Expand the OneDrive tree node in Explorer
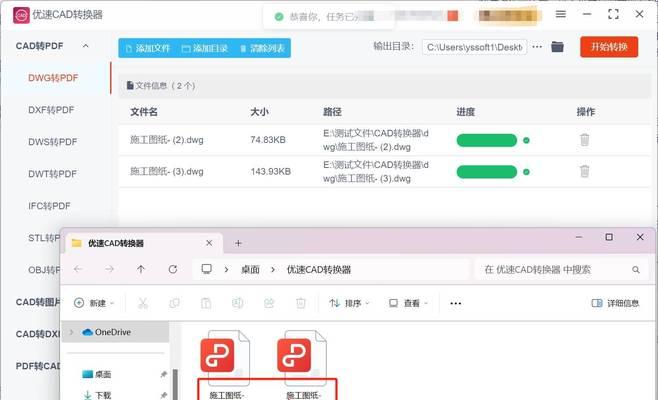The width and height of the screenshot is (658, 400). [x=71, y=332]
